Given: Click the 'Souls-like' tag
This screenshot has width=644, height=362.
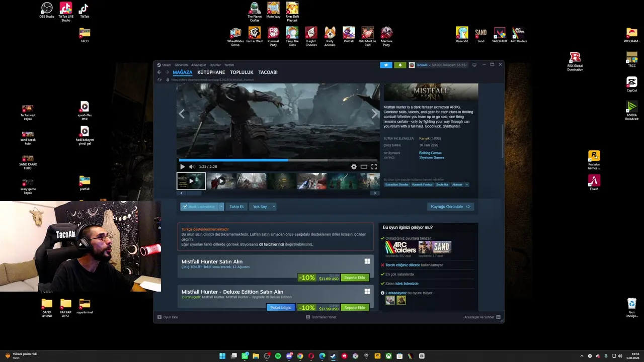Looking at the screenshot, I should click(442, 185).
